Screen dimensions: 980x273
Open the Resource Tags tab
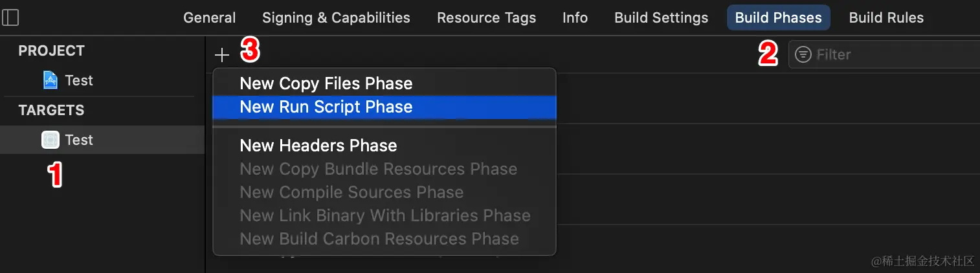tap(486, 17)
